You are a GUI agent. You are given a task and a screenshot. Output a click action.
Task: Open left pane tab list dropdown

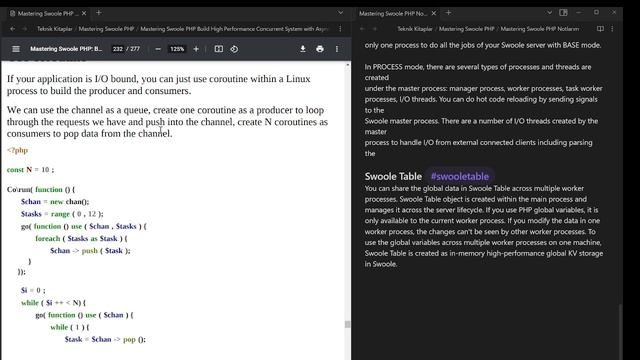click(340, 13)
